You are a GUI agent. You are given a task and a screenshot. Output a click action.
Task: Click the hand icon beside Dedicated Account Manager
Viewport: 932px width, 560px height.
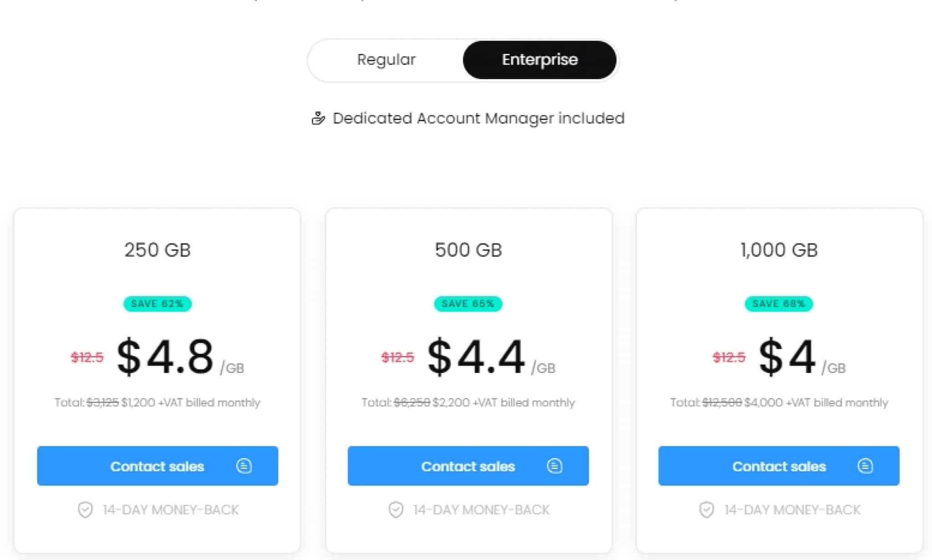pyautogui.click(x=319, y=118)
